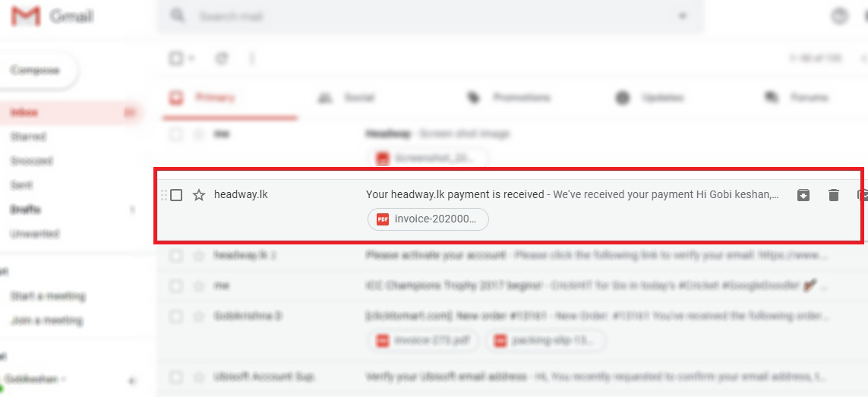Open the select-all dropdown arrow
This screenshot has width=868, height=397.
point(191,58)
